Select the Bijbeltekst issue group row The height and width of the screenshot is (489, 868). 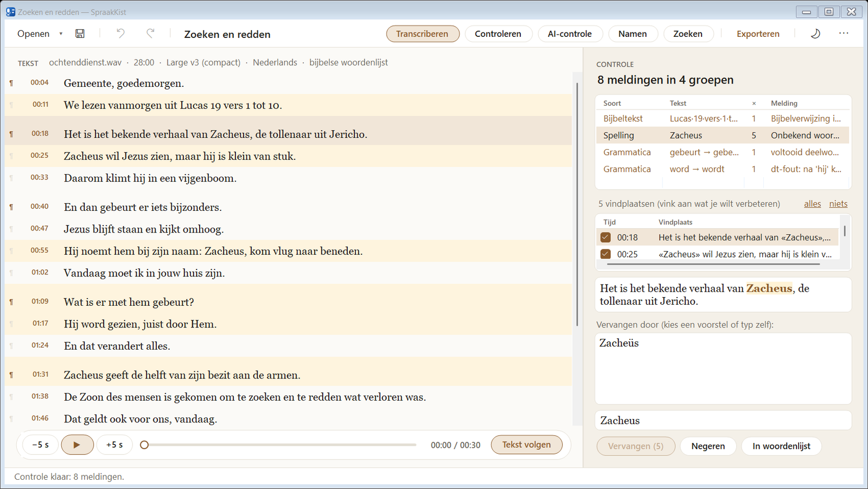[x=723, y=119]
